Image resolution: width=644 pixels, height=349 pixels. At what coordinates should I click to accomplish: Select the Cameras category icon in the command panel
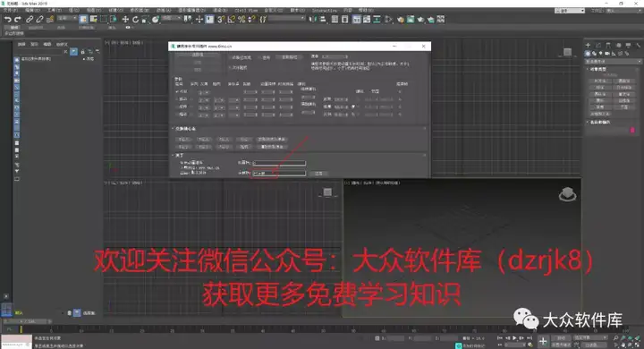pyautogui.click(x=607, y=54)
